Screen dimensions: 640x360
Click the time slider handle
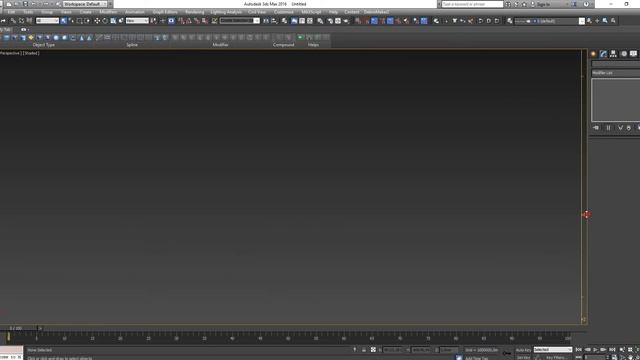click(x=18, y=328)
